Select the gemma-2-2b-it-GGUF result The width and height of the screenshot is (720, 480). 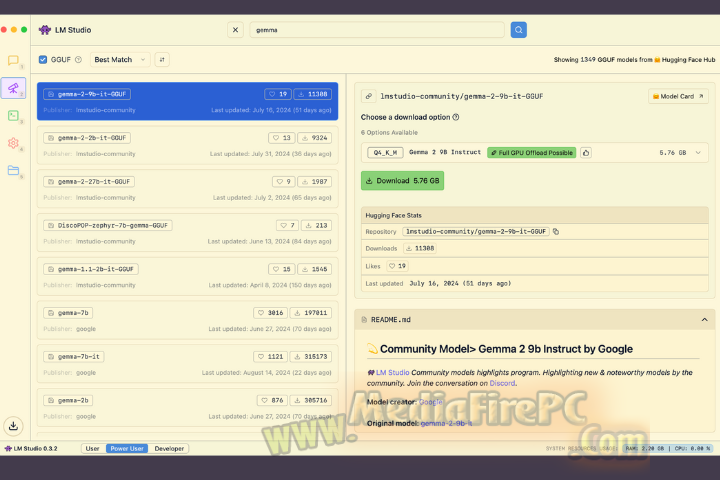tap(187, 145)
